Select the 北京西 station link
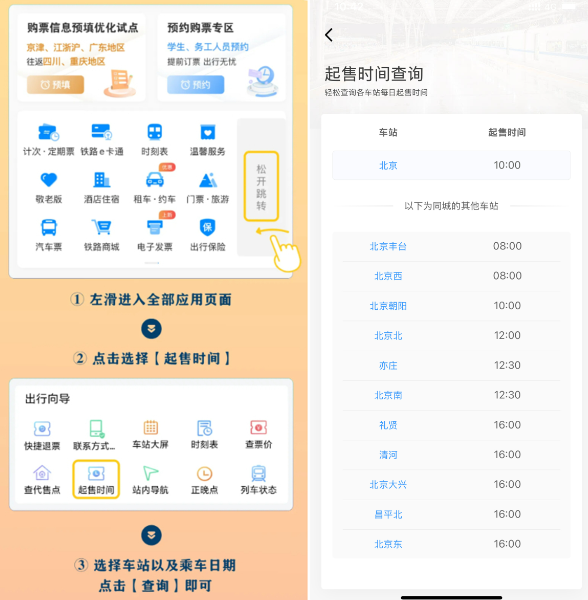The image size is (588, 600). click(388, 276)
